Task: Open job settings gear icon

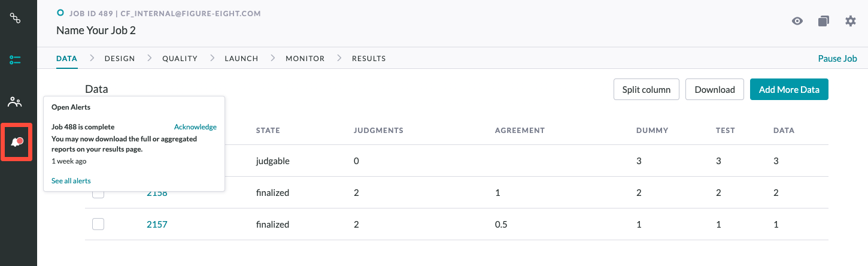Action: tap(850, 21)
